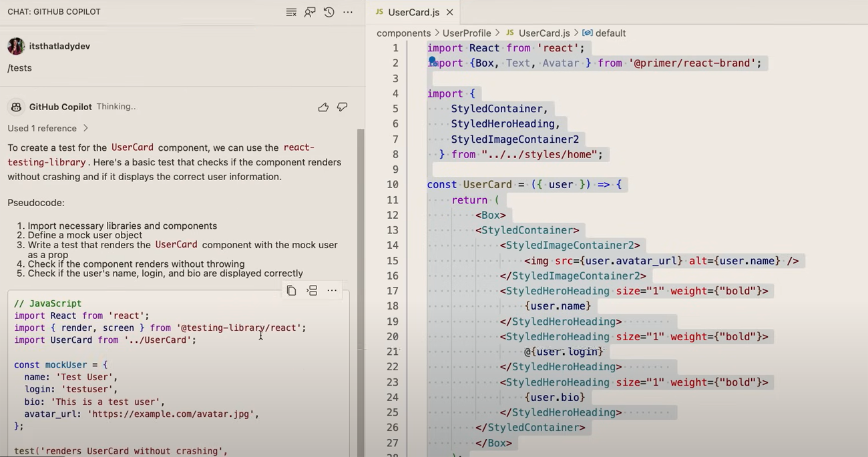Click line number 15 in gutter
Image resolution: width=868 pixels, height=457 pixels.
[x=393, y=261]
